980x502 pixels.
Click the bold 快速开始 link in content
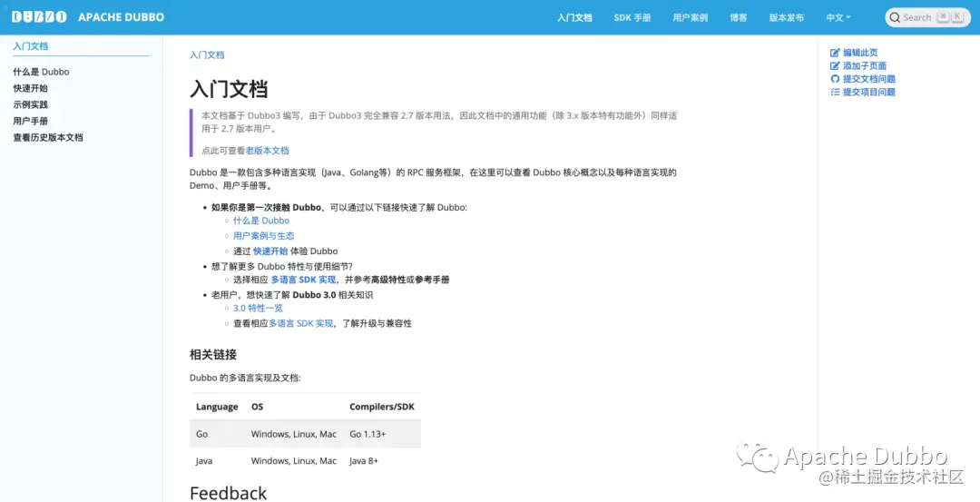pos(270,251)
